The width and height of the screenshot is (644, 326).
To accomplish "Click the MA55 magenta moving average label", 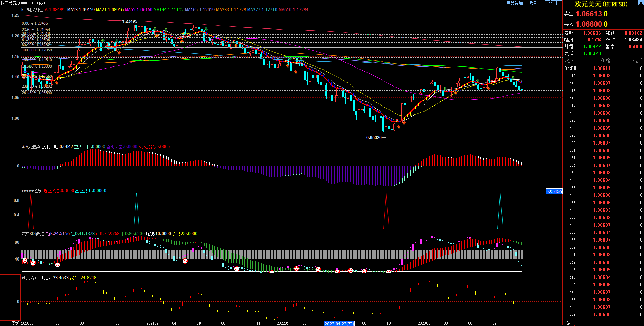I will 138,10.
